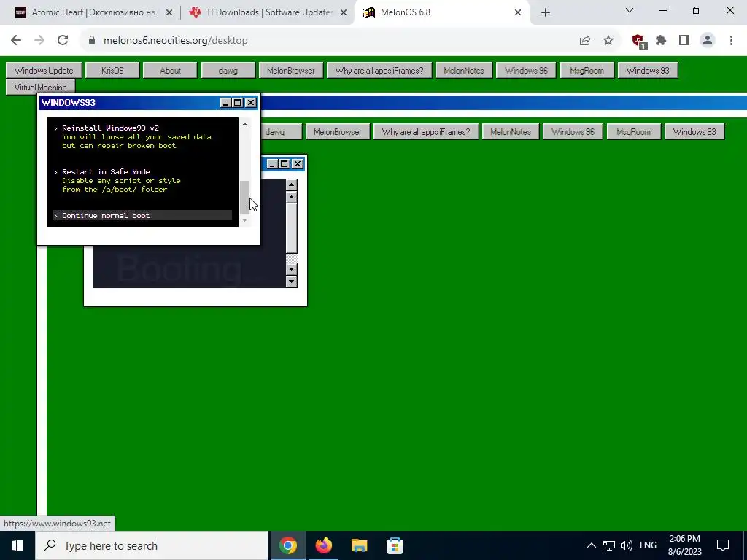This screenshot has width=747, height=560.
Task: Click top scroll-up arrow in Booting window
Action: pos(292,184)
